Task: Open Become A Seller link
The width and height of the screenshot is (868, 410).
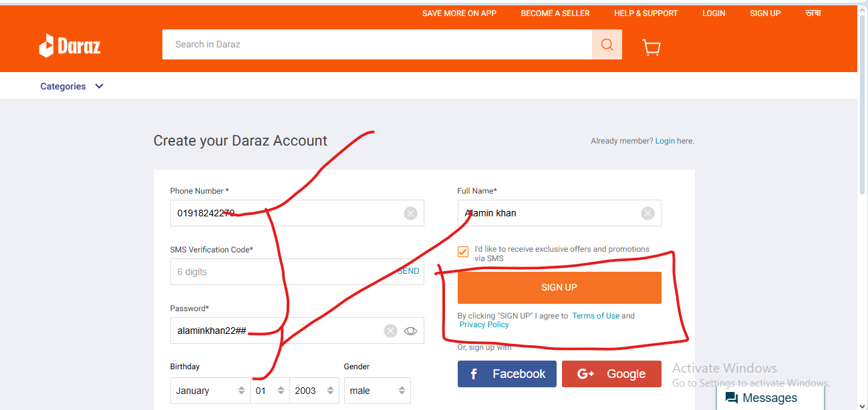Action: (x=555, y=13)
